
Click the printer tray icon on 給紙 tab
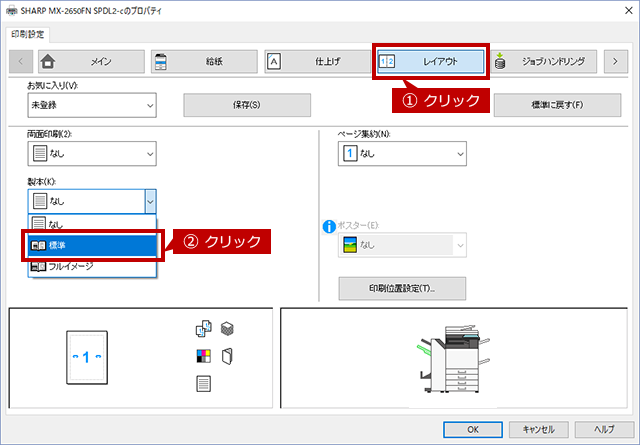[161, 62]
